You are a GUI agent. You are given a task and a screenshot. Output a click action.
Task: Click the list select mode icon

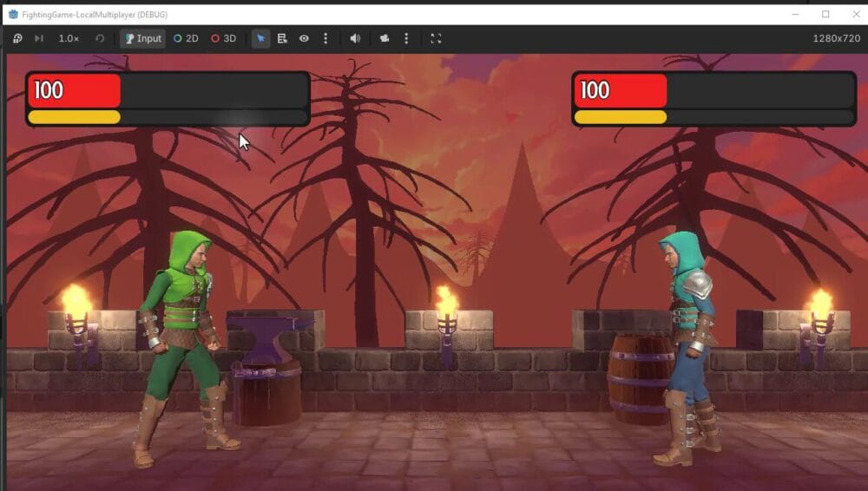click(x=282, y=38)
